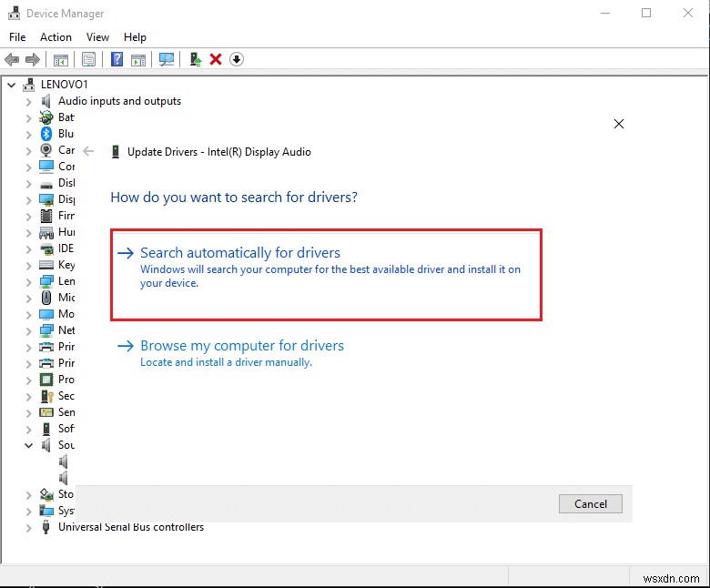The image size is (710, 588).
Task: Collapse the Sound controllers category chevron
Action: coord(28,445)
